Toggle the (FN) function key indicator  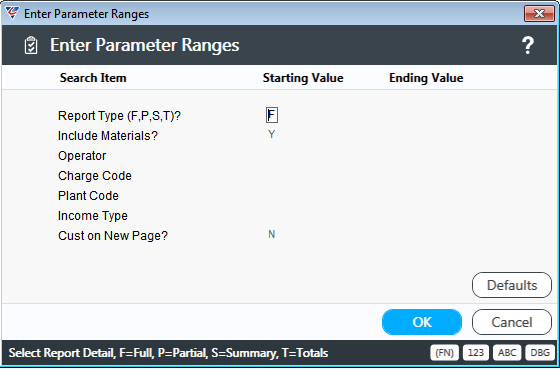[445, 353]
